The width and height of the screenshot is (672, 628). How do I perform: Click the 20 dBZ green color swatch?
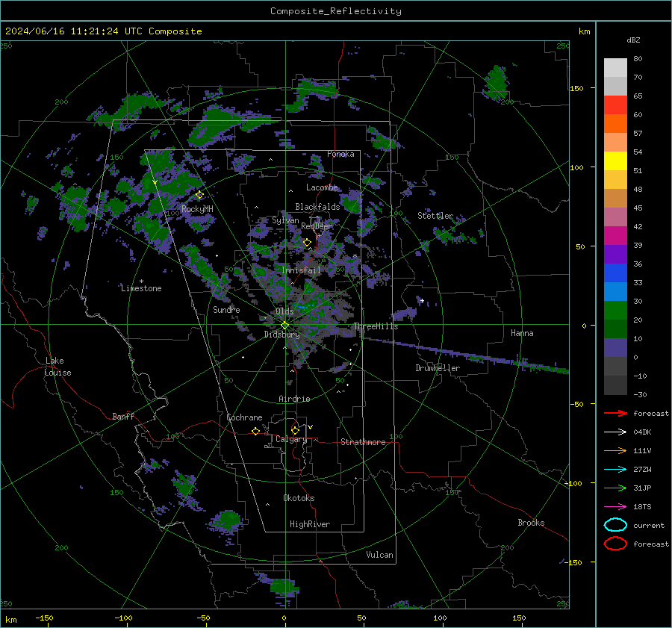click(615, 311)
